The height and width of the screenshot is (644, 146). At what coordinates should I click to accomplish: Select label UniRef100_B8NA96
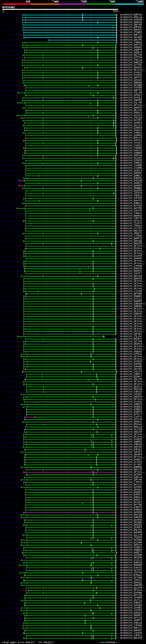coord(131,83)
